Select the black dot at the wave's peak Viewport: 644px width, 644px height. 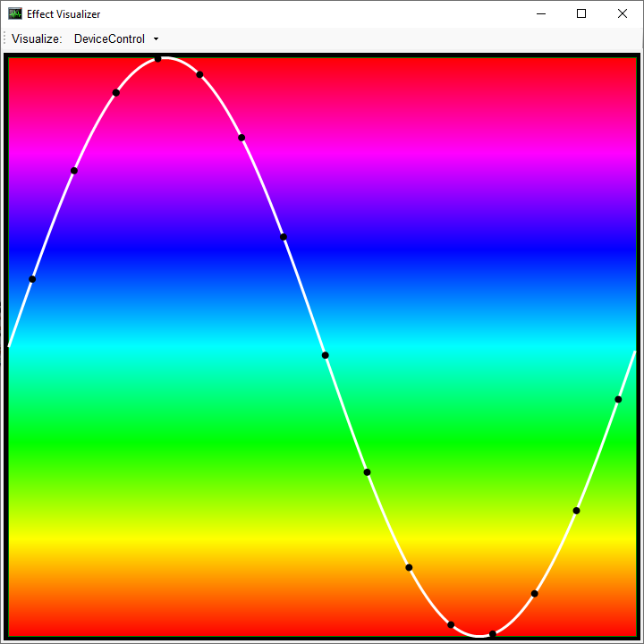[x=158, y=59]
